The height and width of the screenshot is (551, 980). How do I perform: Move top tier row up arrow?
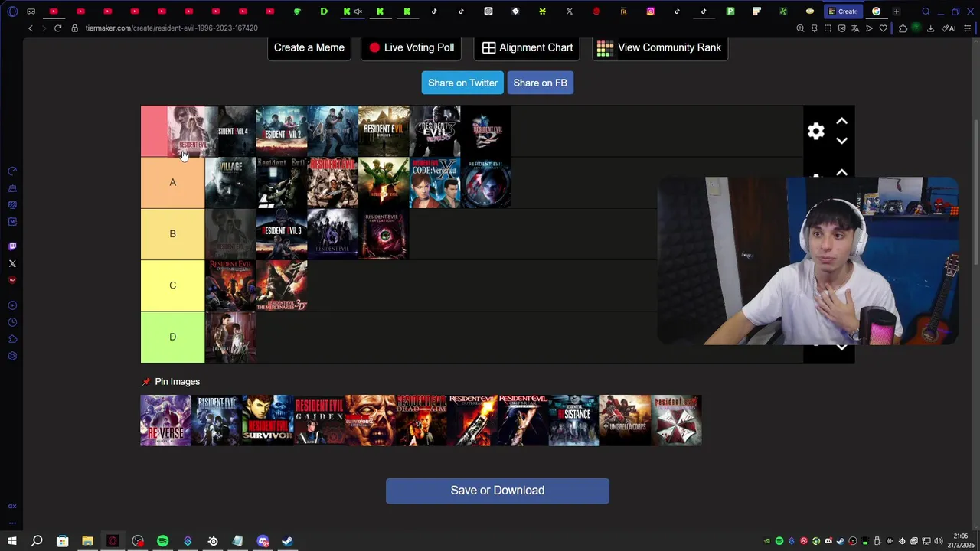842,121
